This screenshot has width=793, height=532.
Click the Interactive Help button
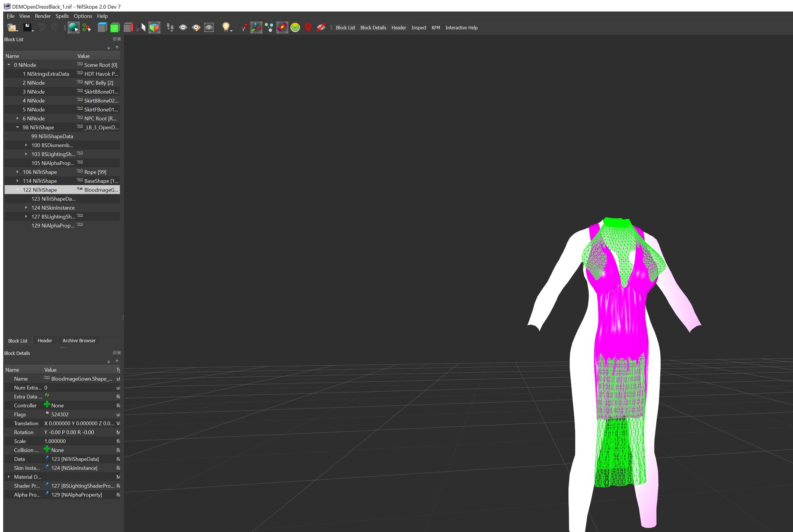[461, 28]
